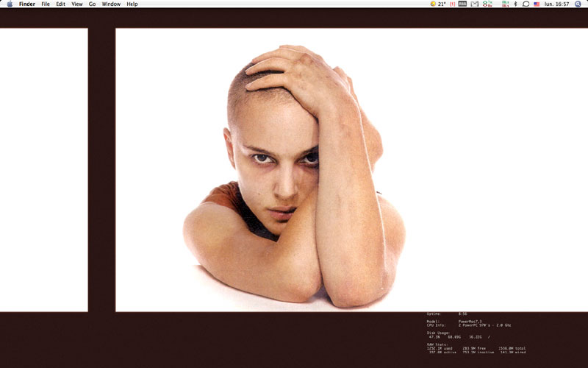Click the clock showing lun. 16:57
588x368 pixels.
pos(557,4)
